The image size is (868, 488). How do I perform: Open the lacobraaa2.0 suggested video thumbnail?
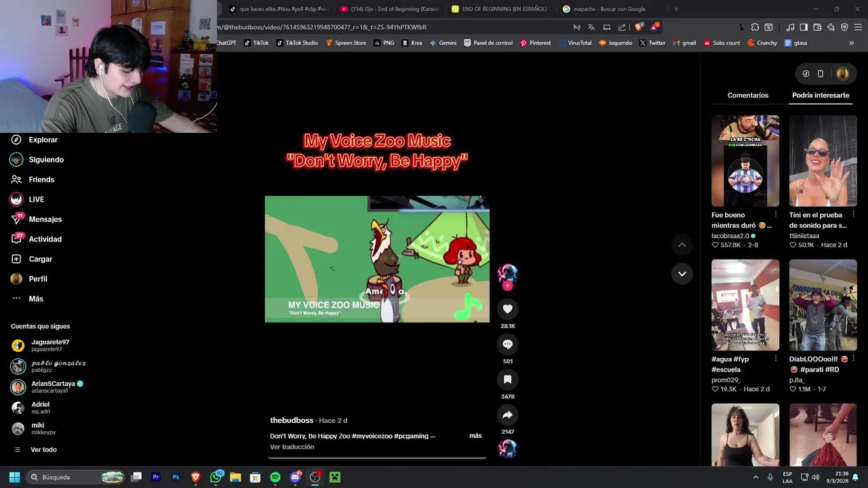point(745,161)
